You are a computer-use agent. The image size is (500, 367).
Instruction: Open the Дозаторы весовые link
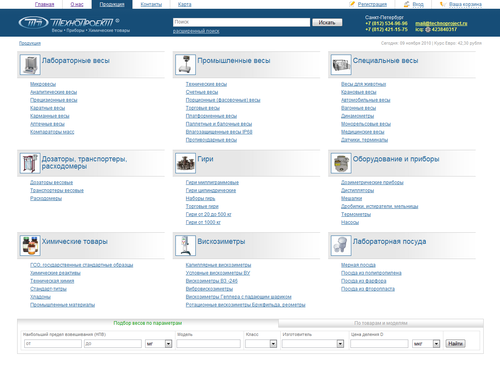(x=51, y=183)
